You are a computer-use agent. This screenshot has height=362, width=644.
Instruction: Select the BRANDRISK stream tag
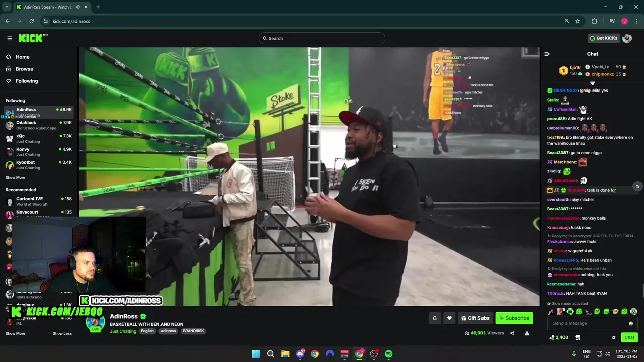pos(193,331)
